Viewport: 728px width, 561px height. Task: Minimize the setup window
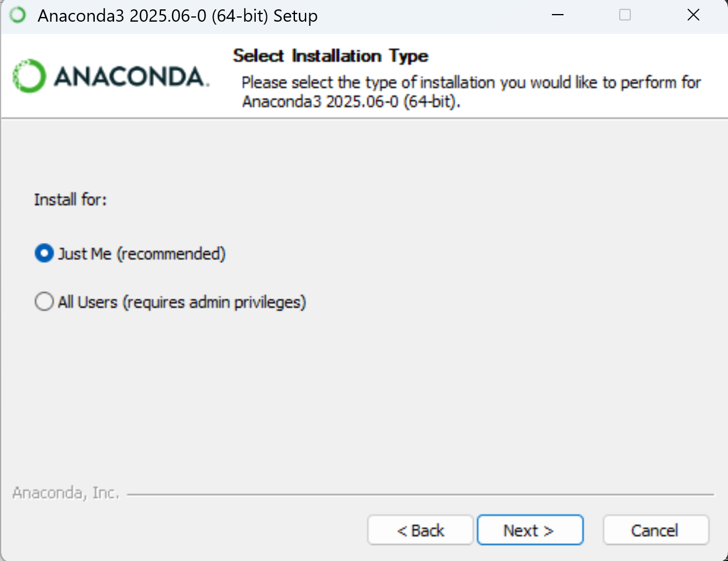558,15
